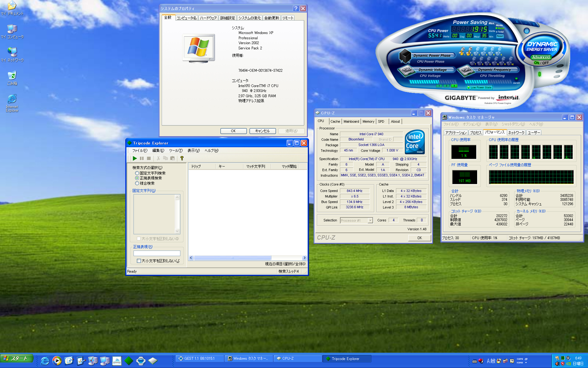
Task: Click the Dynamic Power Phase cube icon
Action: click(x=405, y=56)
